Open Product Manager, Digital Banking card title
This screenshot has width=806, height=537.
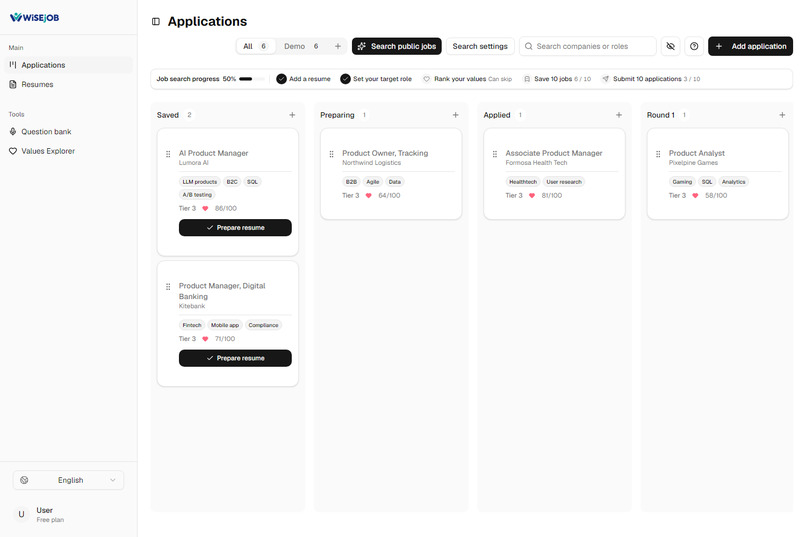click(x=222, y=291)
